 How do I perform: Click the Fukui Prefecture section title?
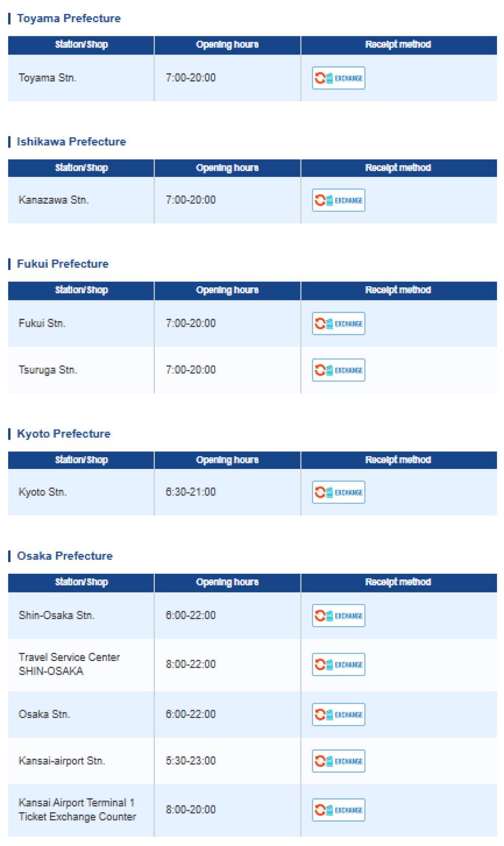click(x=62, y=264)
